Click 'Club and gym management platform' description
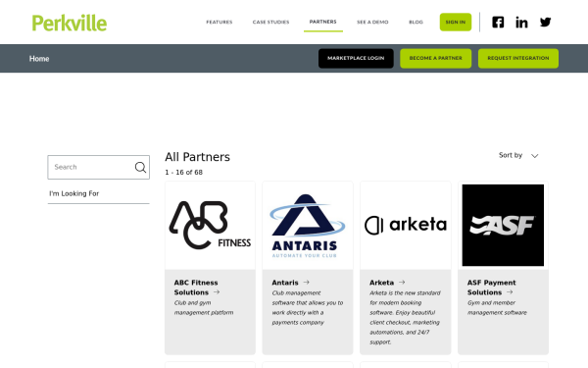The image size is (588, 368). pos(204,307)
